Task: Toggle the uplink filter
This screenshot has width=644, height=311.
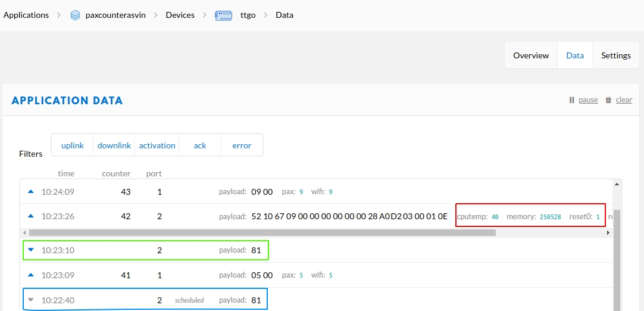Action: tap(73, 145)
